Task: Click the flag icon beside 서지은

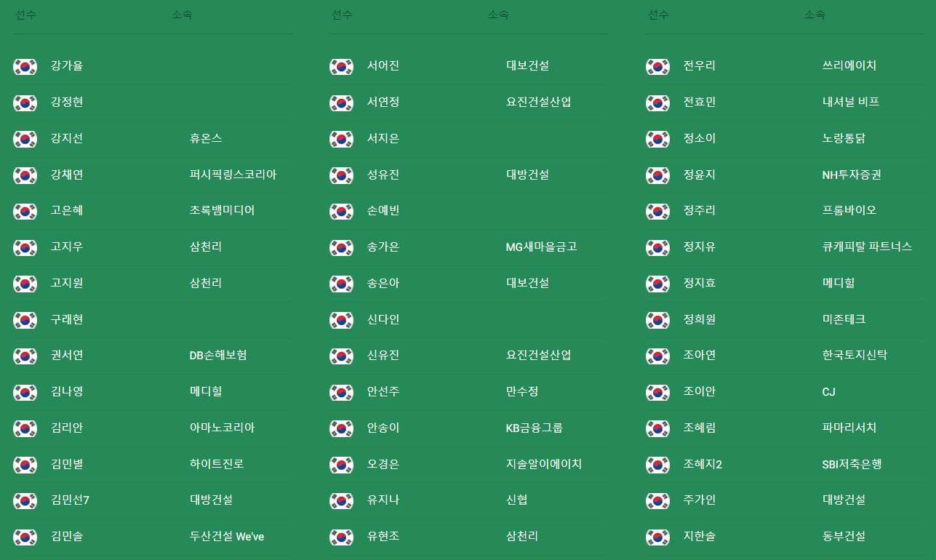Action: 341,139
